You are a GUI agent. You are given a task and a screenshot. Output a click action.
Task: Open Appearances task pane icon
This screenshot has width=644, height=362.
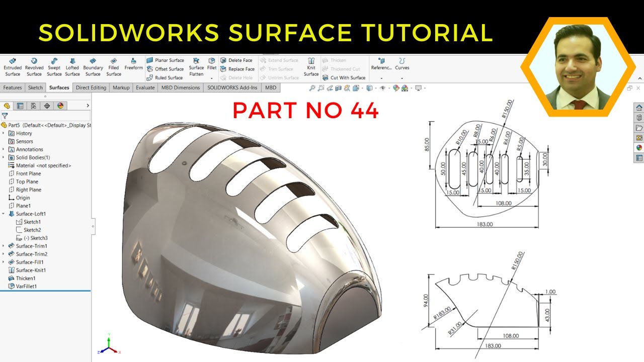[639, 148]
